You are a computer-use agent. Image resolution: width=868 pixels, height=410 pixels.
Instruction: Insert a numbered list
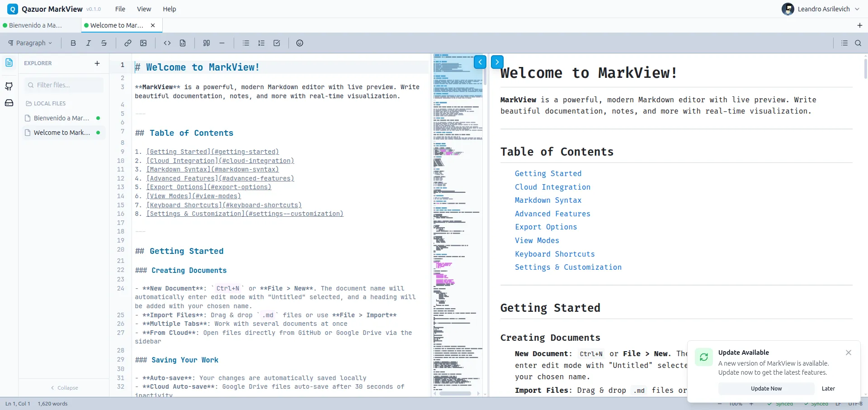pos(261,43)
